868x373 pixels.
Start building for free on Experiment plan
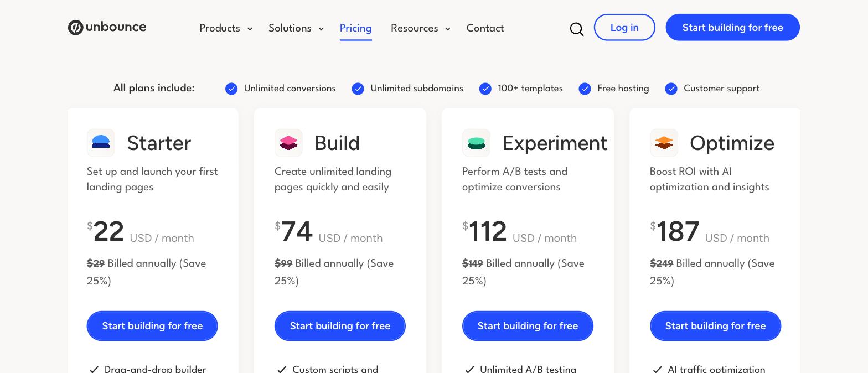(x=528, y=326)
